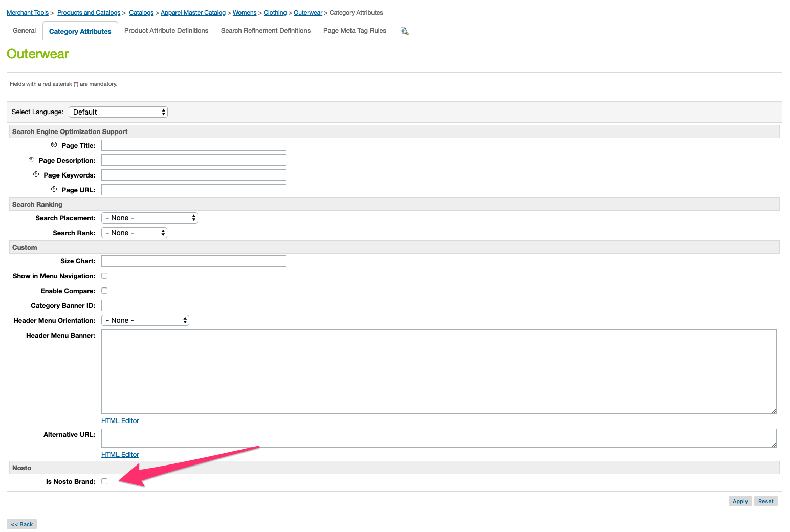Click the icon beside the Page Title label
The image size is (790, 532).
pyautogui.click(x=54, y=145)
